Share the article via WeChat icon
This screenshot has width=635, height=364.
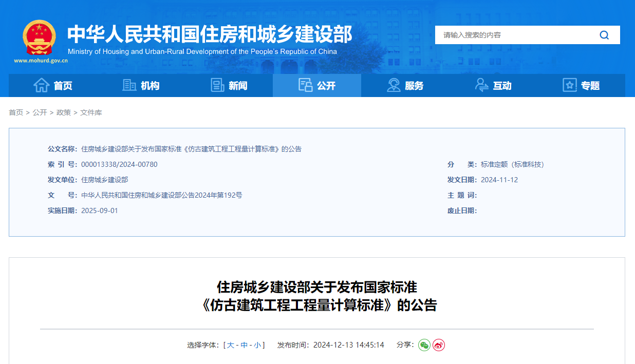[x=424, y=345]
